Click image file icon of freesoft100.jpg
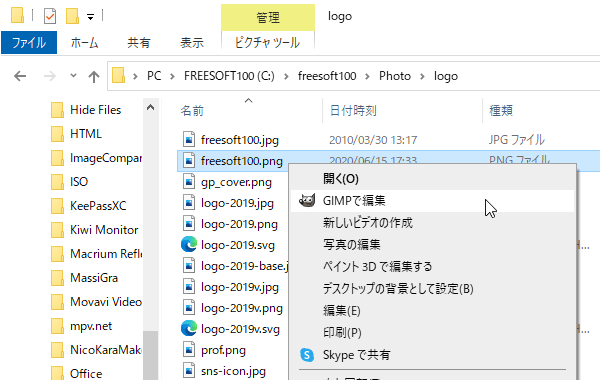 coord(189,140)
